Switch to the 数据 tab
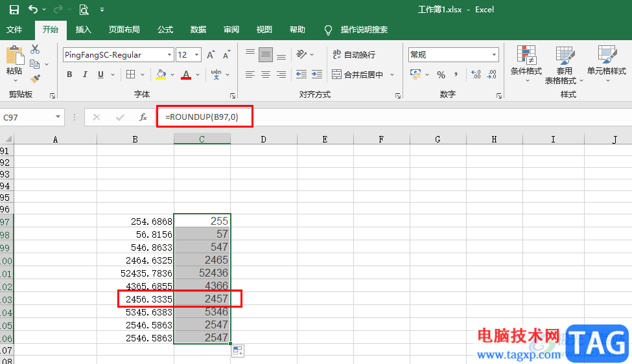Image resolution: width=632 pixels, height=364 pixels. click(x=198, y=29)
